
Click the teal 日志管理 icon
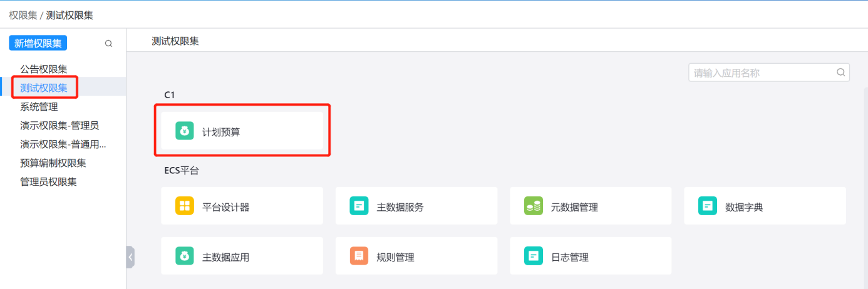534,256
